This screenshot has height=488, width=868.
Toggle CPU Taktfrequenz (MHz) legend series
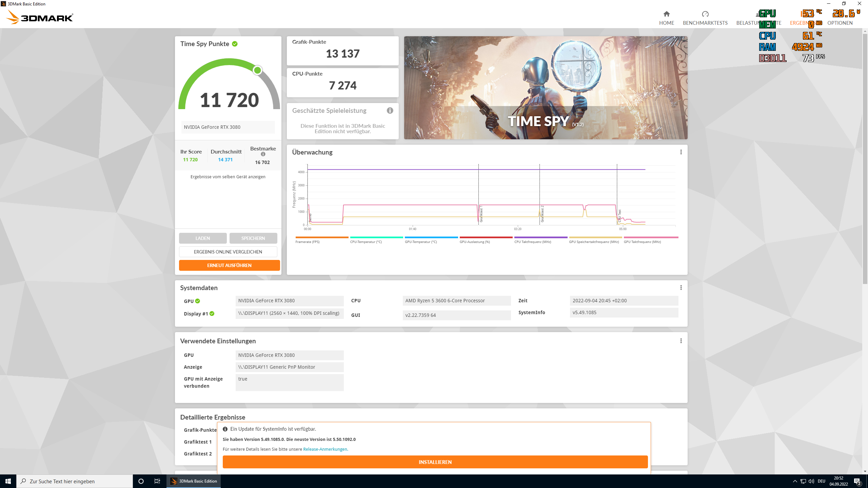[x=532, y=242]
